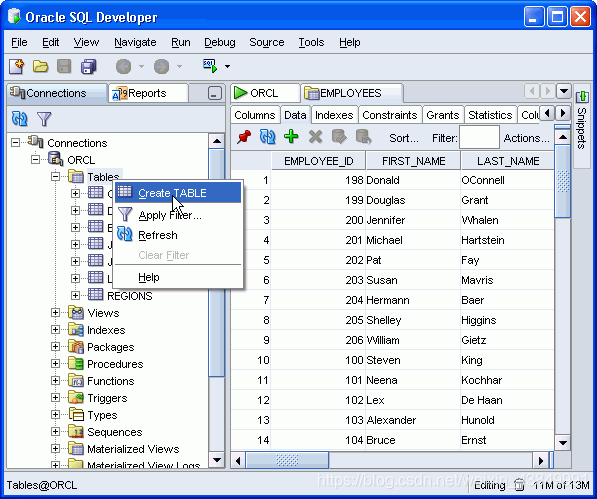
Task: Click the Sequences folder icon
Action: 76,431
